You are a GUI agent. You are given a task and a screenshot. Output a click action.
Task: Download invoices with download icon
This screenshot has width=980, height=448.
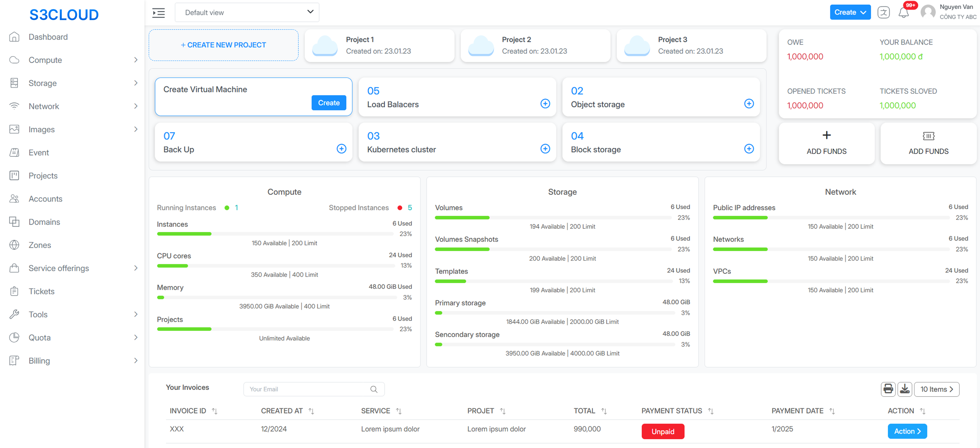click(x=905, y=389)
